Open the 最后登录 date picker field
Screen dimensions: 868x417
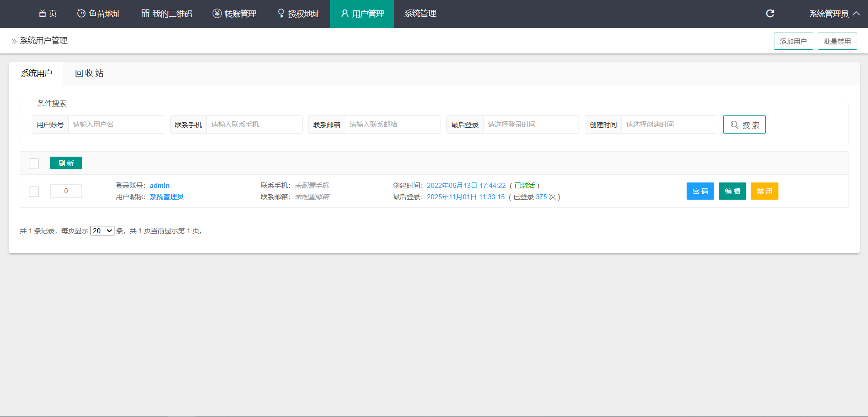[531, 125]
